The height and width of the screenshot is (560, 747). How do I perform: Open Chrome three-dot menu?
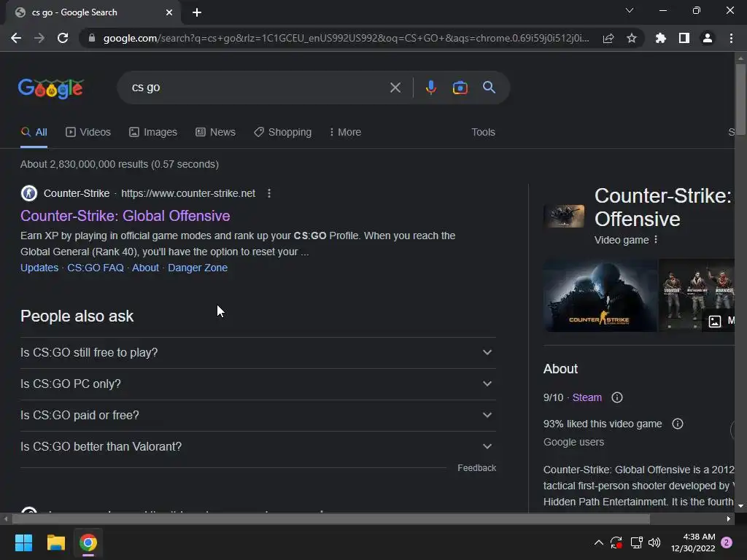click(731, 38)
